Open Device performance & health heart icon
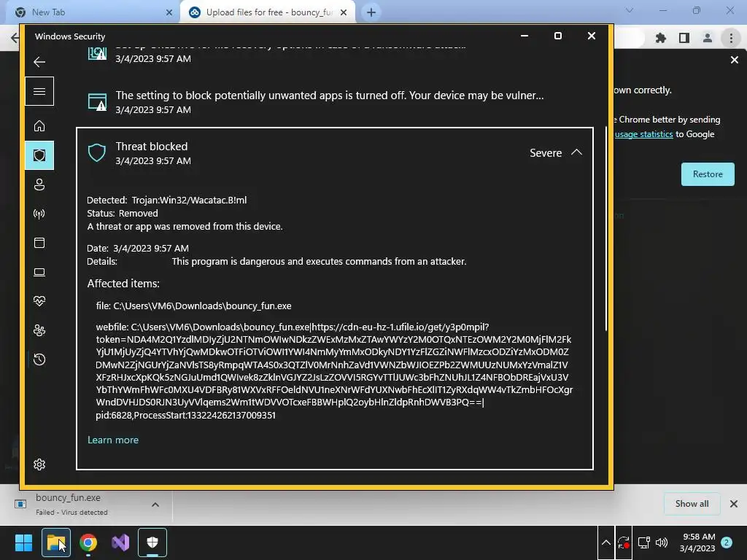The width and height of the screenshot is (747, 560). click(x=39, y=301)
